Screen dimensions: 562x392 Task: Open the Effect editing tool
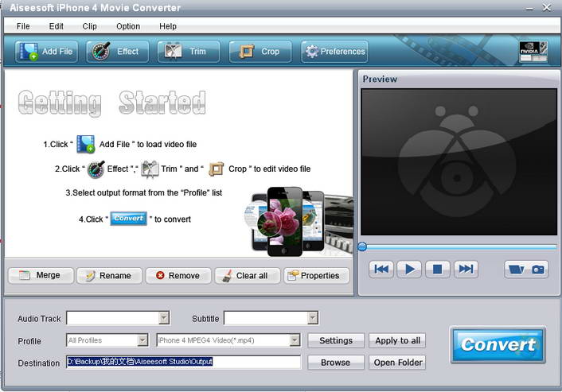coord(117,52)
